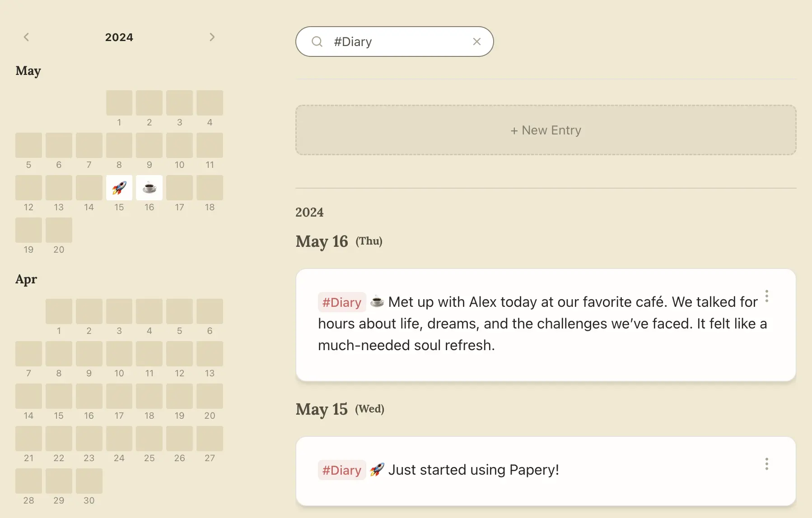
Task: Go to next year with right chevron
Action: (212, 37)
